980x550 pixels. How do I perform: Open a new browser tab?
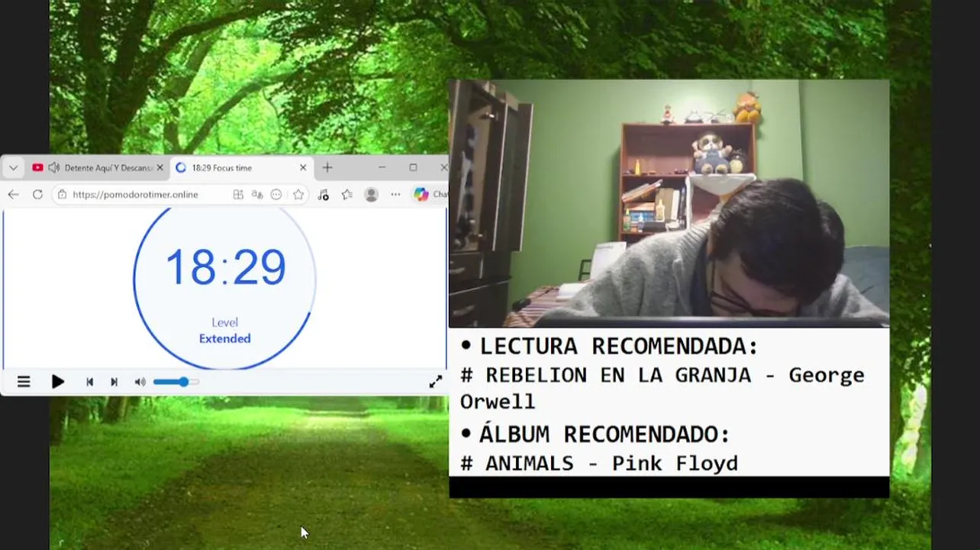pos(327,168)
